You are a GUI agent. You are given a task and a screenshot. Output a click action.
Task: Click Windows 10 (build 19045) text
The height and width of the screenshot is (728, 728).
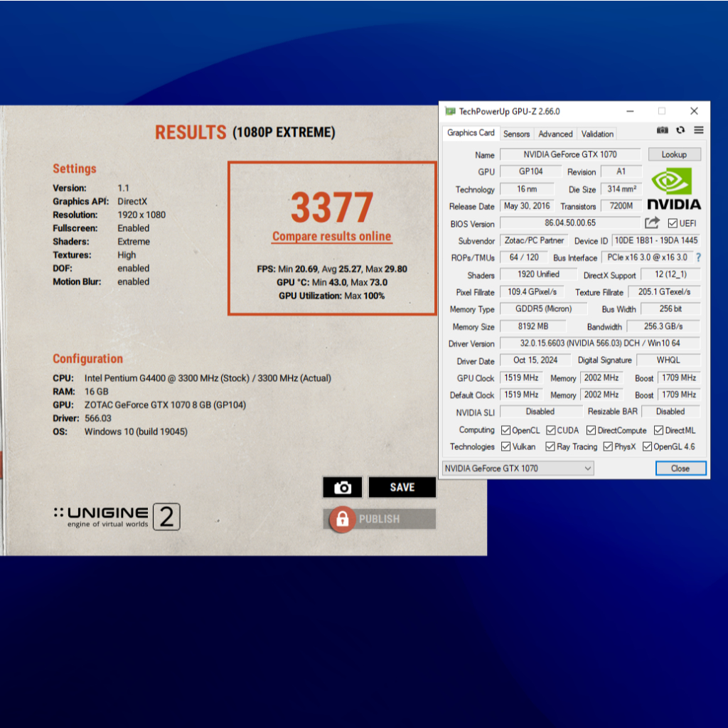pyautogui.click(x=136, y=432)
